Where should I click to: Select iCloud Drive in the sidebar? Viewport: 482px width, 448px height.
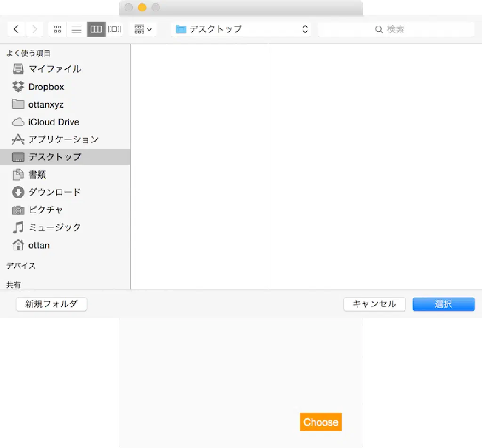pos(53,122)
